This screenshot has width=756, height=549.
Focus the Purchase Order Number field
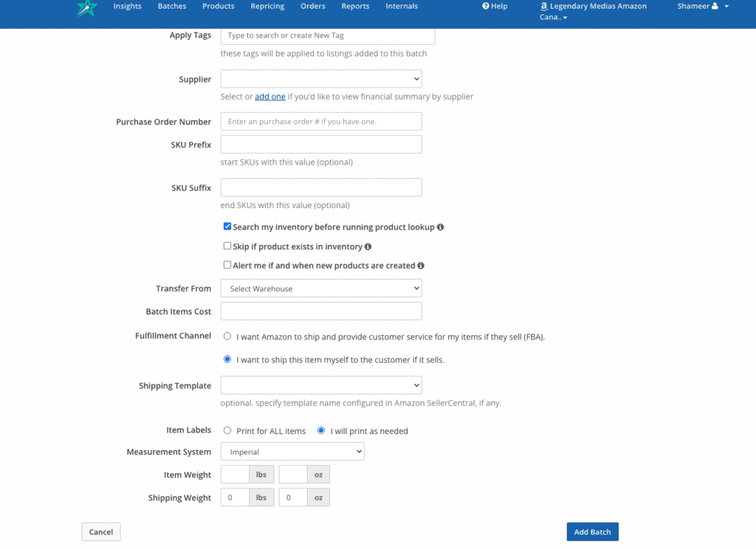pyautogui.click(x=321, y=122)
